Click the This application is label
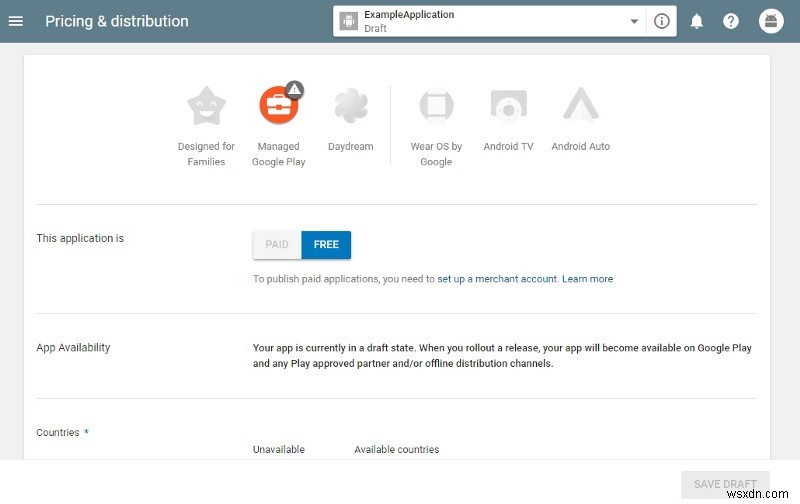 80,238
